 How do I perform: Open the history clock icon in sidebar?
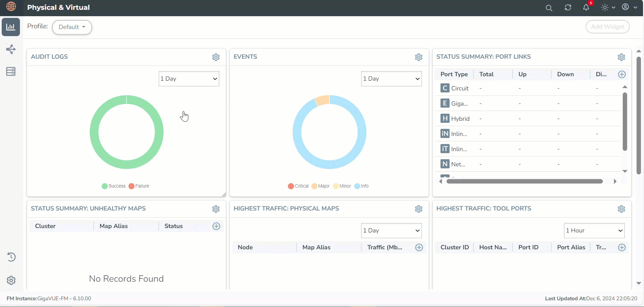click(11, 257)
